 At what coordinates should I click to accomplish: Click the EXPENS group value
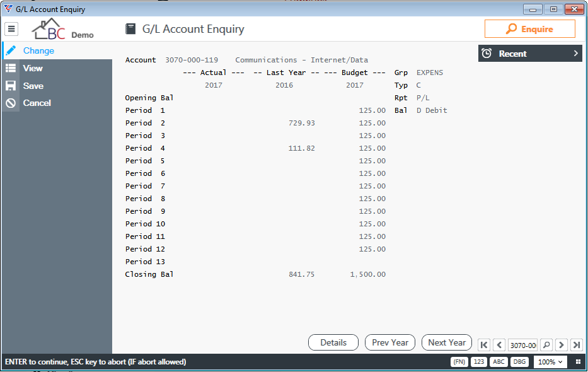430,73
